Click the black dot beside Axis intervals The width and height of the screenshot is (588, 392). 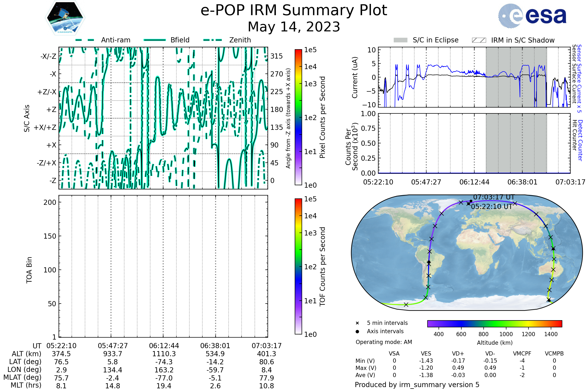pyautogui.click(x=357, y=331)
